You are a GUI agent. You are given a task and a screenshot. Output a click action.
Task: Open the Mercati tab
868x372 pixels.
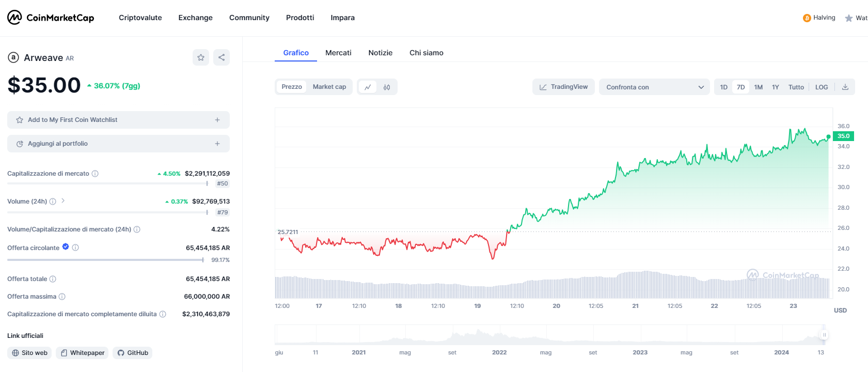click(x=338, y=53)
